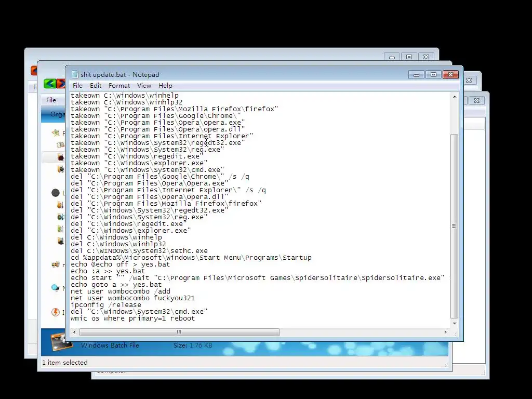Select the orange lightning icon in Explorer sidebar

click(56, 312)
